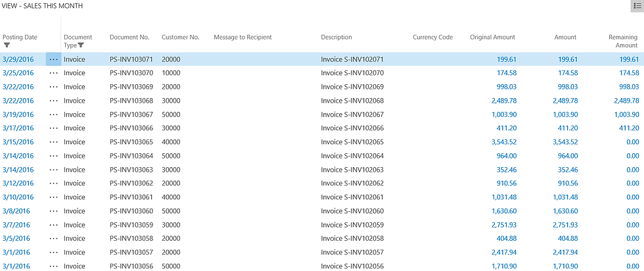Open row actions for PS-INV103066
This screenshot has width=644, height=271.
(53, 128)
